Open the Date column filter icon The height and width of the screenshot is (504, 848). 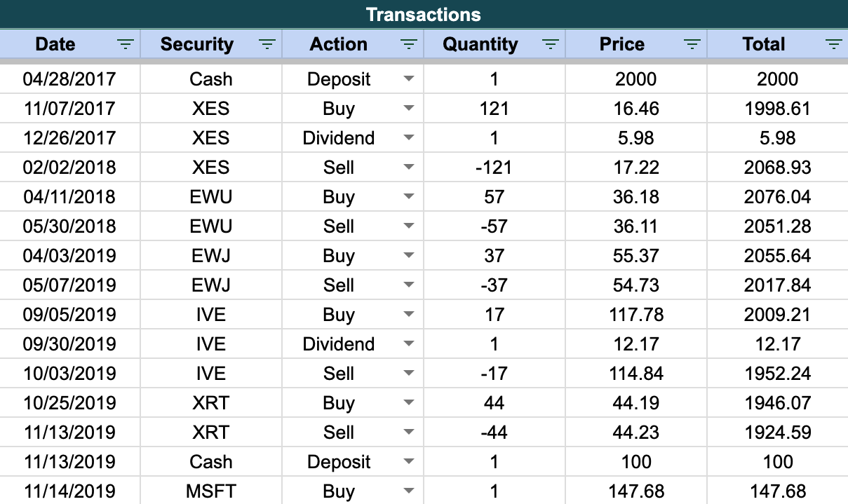point(125,45)
